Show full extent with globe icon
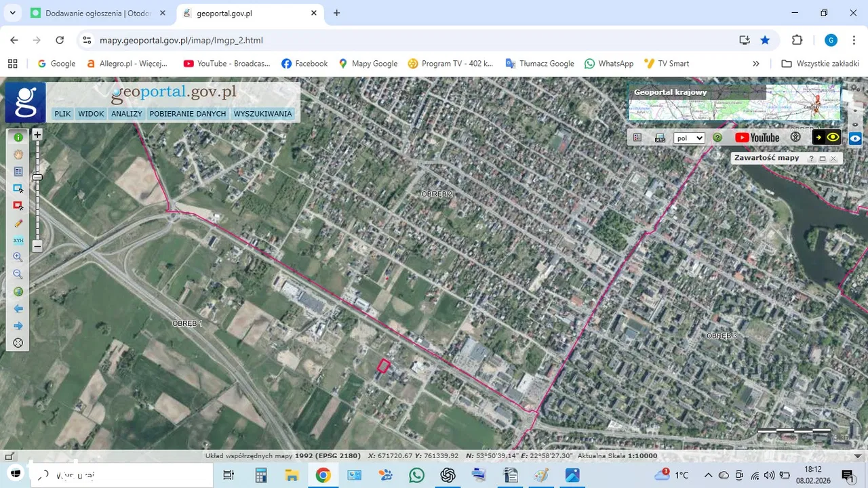 pyautogui.click(x=18, y=291)
